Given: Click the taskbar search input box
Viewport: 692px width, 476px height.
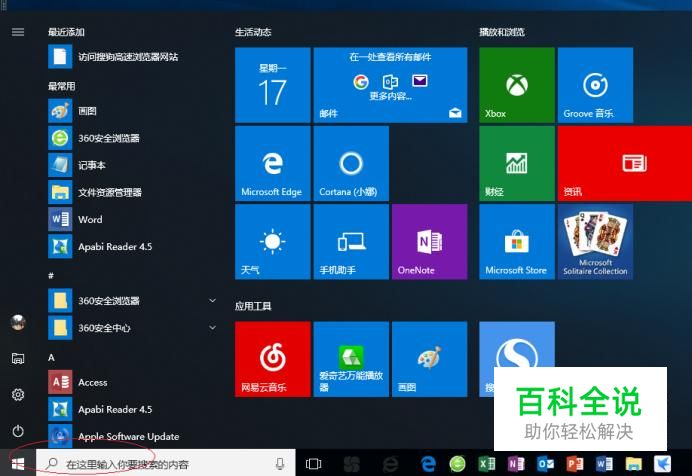Looking at the screenshot, I should [165, 464].
